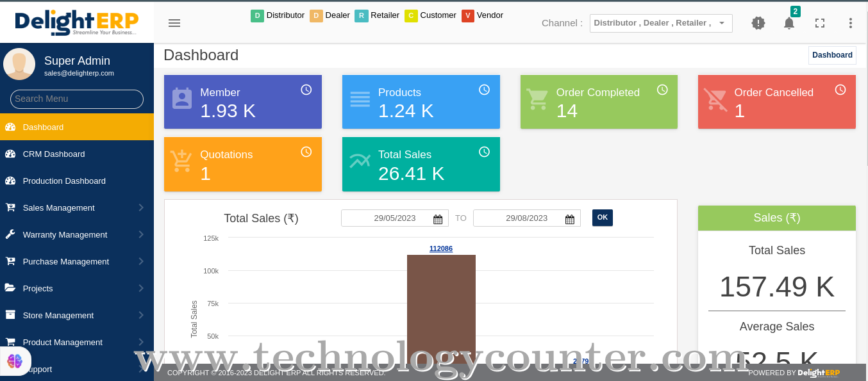Click the clock icon on Member card
Screen dimensions: 868x381
tap(306, 90)
